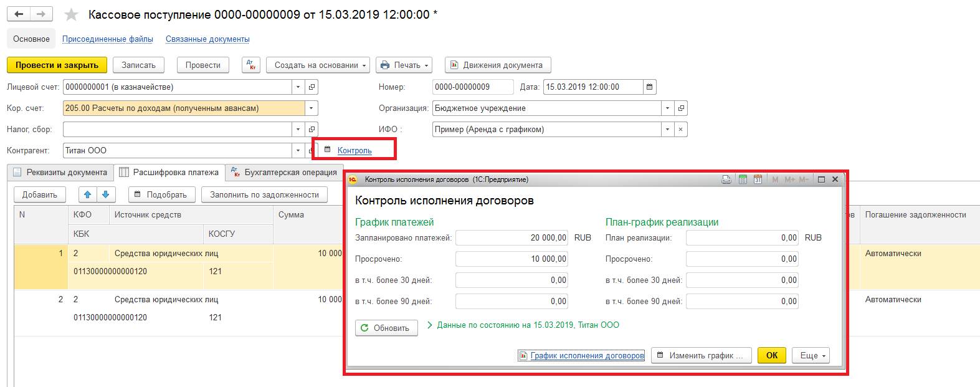Screen dimensions: 980x387
Task: Click Обновить button in dialog
Action: pos(386,328)
